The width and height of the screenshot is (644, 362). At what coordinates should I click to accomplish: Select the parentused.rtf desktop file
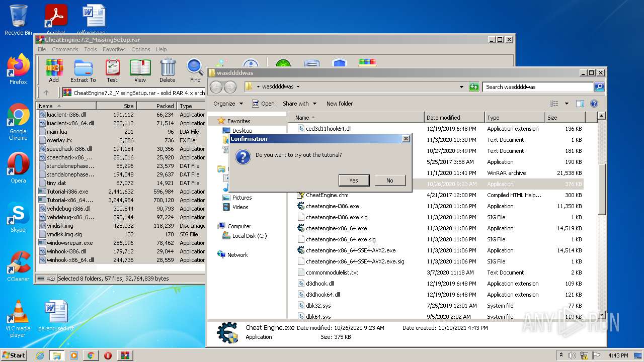(56, 316)
